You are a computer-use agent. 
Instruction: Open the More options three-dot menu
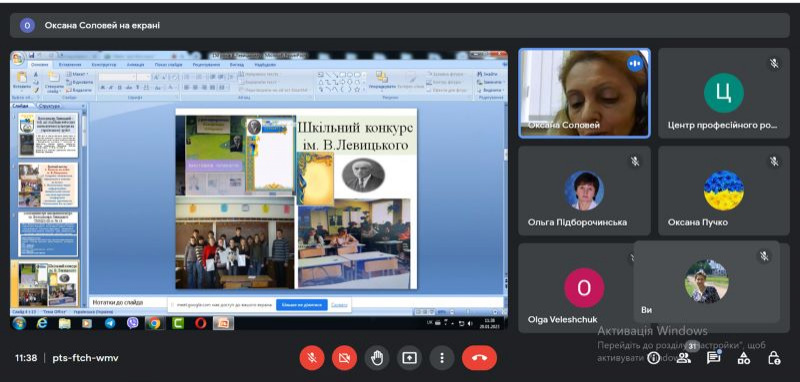[442, 358]
